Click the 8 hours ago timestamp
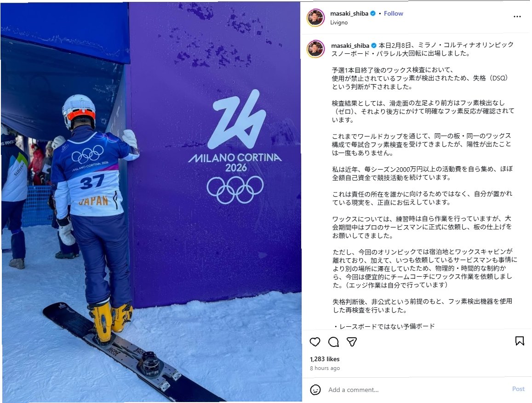Image resolution: width=532 pixels, height=403 pixels. (325, 368)
